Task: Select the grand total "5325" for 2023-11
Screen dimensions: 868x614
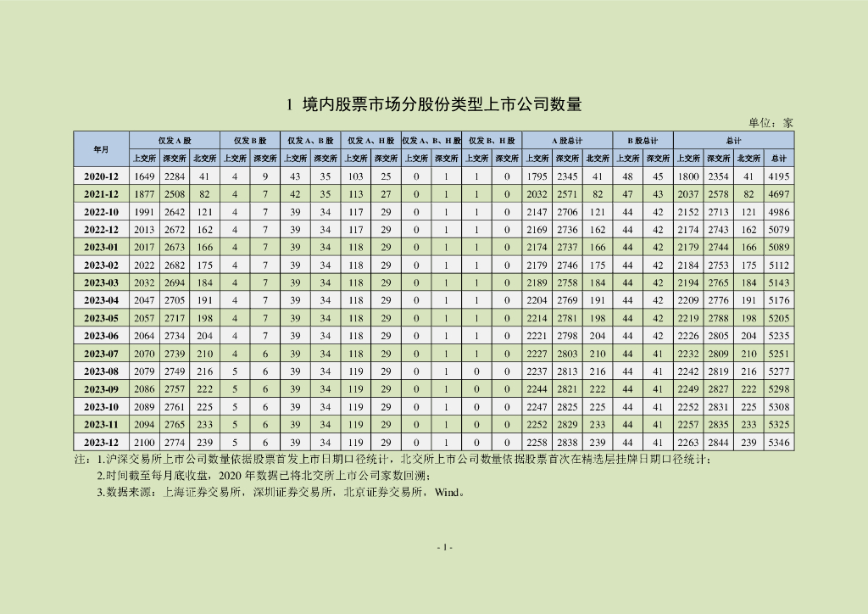Action: 779,425
